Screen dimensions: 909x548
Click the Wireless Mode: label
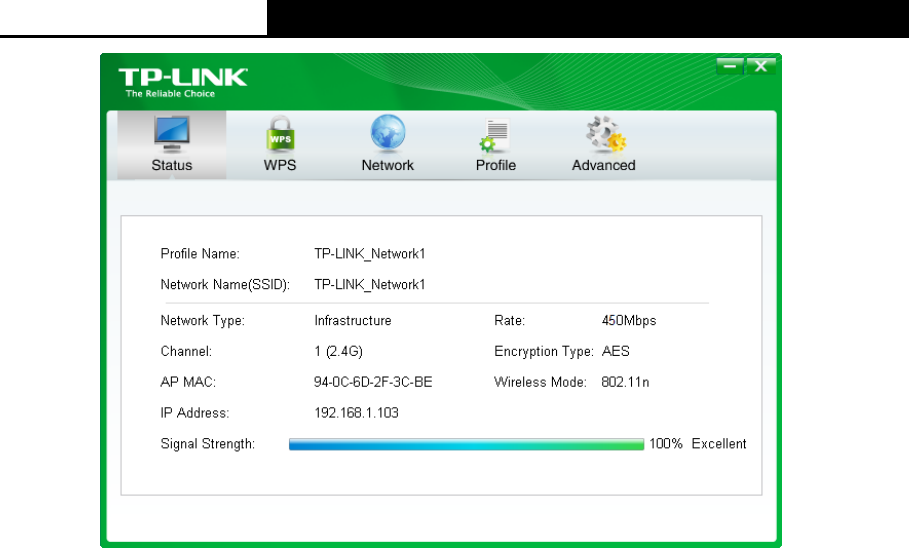(x=540, y=382)
